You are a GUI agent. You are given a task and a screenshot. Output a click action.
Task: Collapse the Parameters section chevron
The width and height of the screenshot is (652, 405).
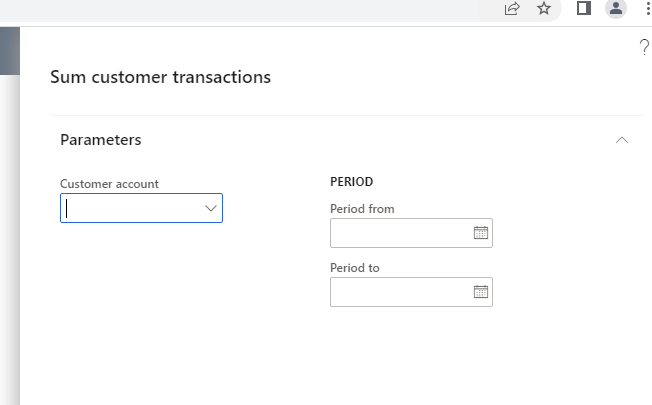[x=622, y=140]
